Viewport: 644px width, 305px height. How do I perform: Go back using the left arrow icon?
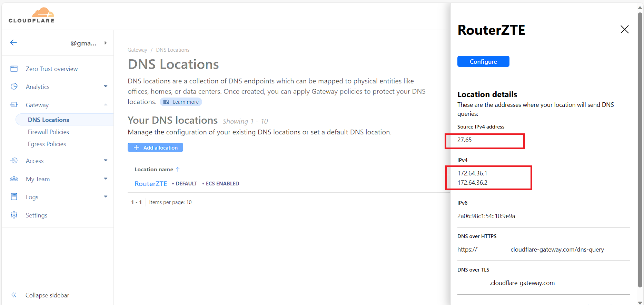(13, 43)
